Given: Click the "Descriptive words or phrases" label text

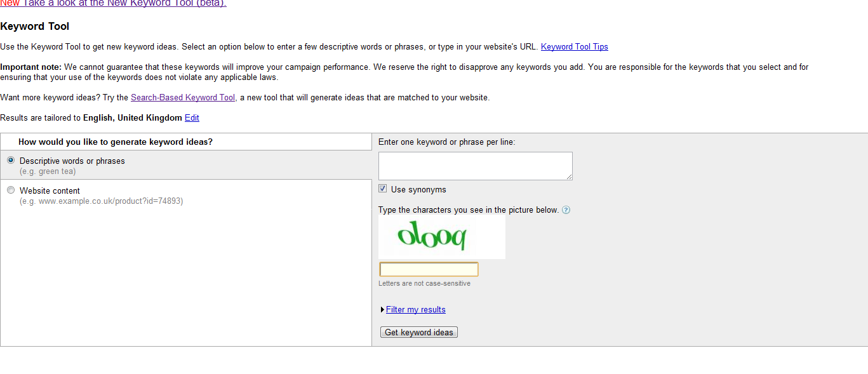Looking at the screenshot, I should (72, 161).
